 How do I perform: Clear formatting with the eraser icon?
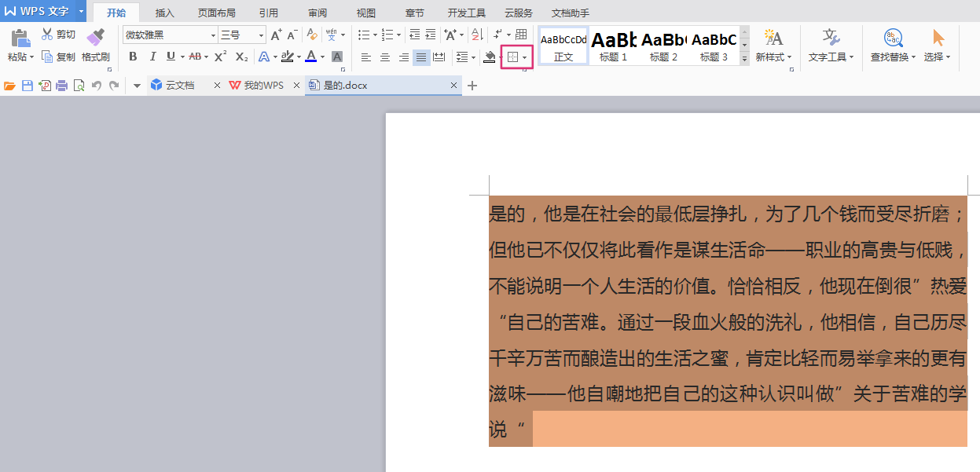click(312, 35)
